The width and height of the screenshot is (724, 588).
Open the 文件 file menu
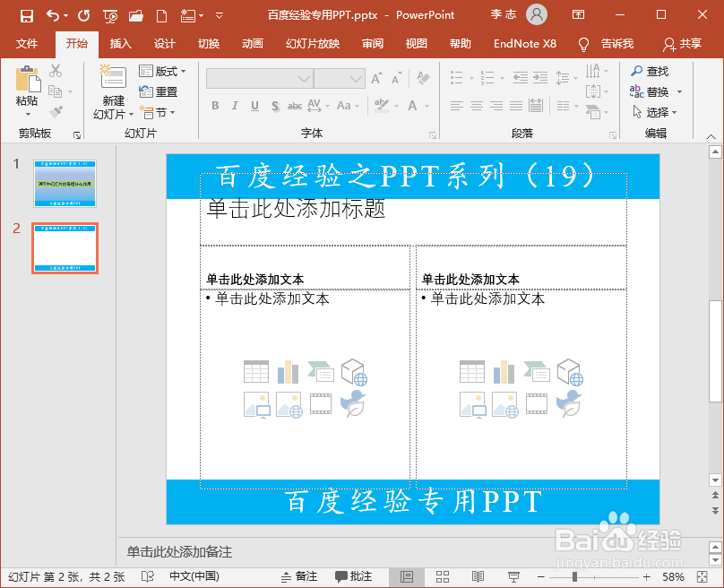point(26,44)
